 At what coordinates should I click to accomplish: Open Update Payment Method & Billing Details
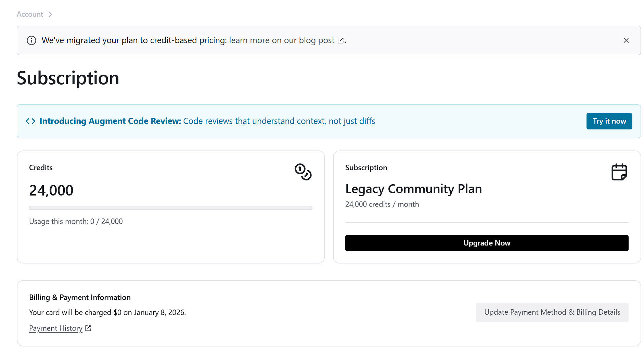point(552,312)
